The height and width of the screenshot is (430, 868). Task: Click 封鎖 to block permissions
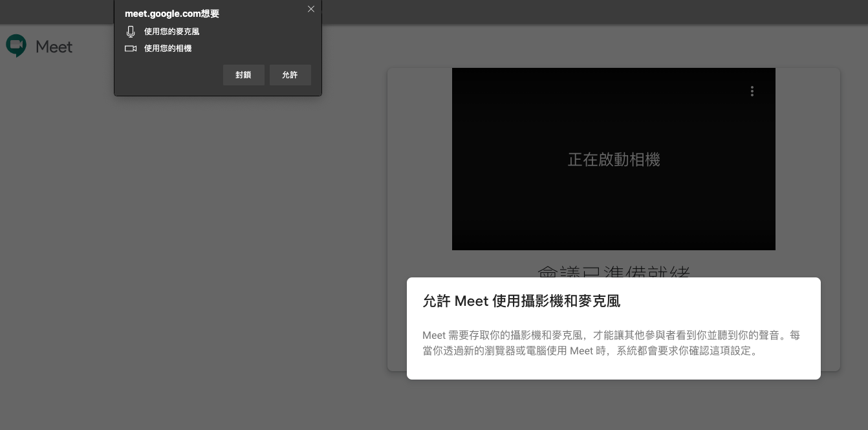pyautogui.click(x=243, y=75)
